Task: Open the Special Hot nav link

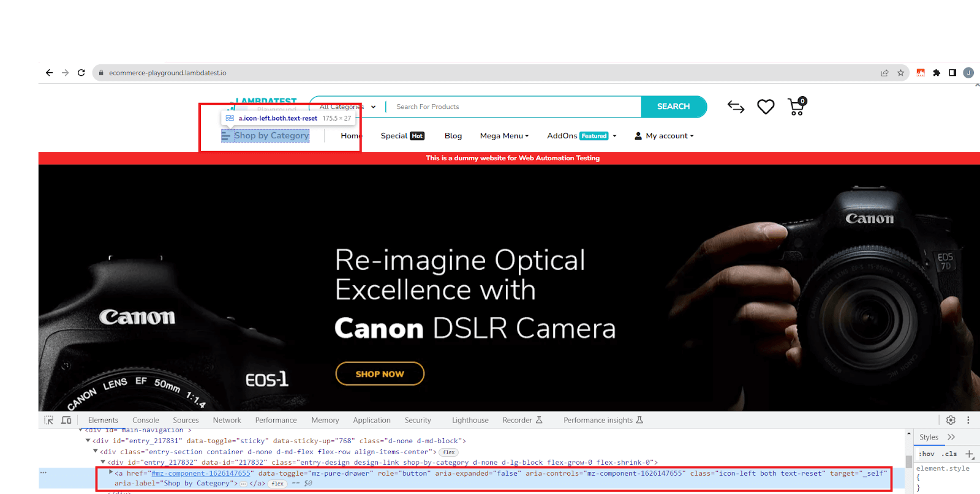Action: (402, 136)
